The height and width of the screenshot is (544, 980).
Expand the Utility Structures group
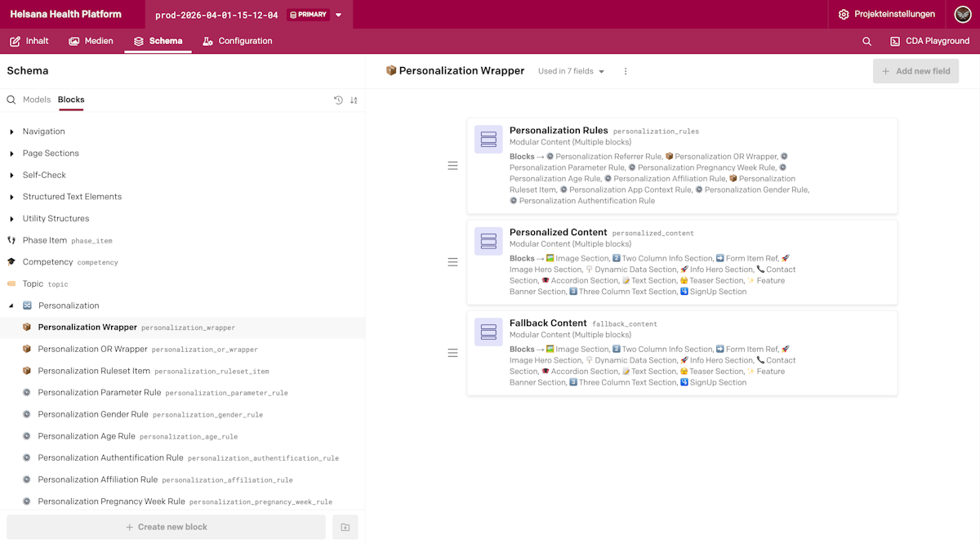[x=11, y=219]
